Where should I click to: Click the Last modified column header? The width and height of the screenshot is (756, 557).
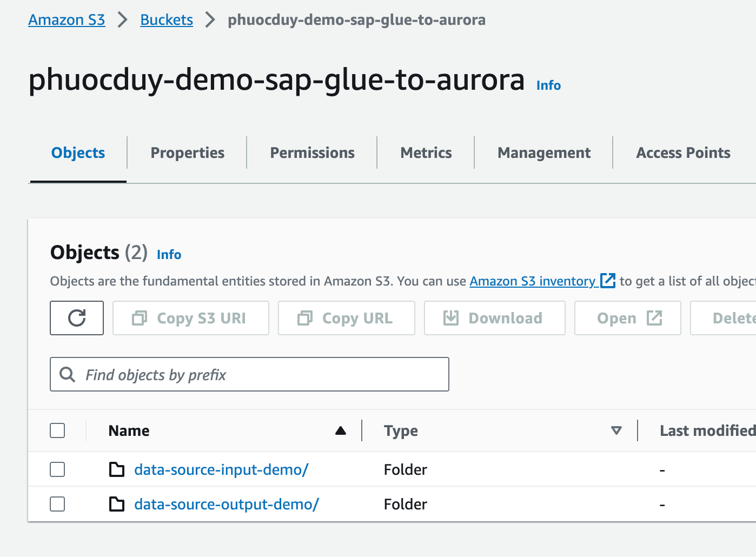click(x=707, y=430)
